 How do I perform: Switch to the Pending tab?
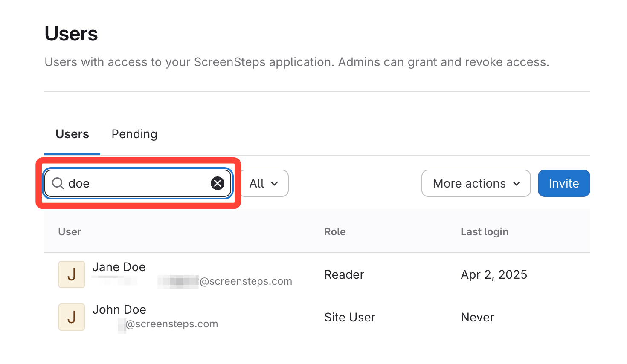[x=134, y=134]
